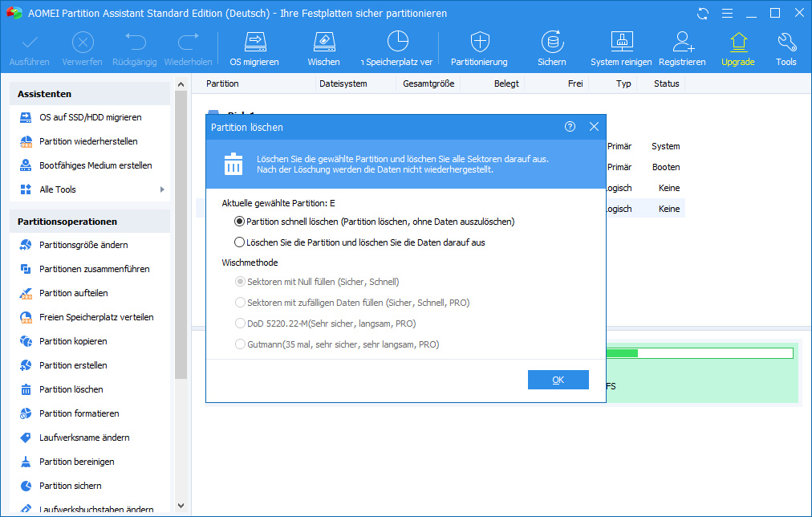Select Partition schnell löschen radio option
Image resolution: width=812 pixels, height=517 pixels.
239,222
